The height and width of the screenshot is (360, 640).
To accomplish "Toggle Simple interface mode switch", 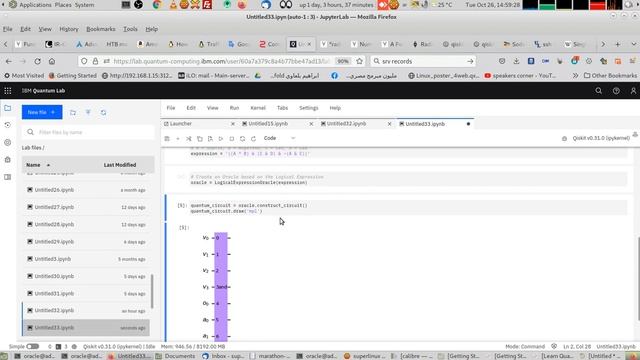I will 32,347.
